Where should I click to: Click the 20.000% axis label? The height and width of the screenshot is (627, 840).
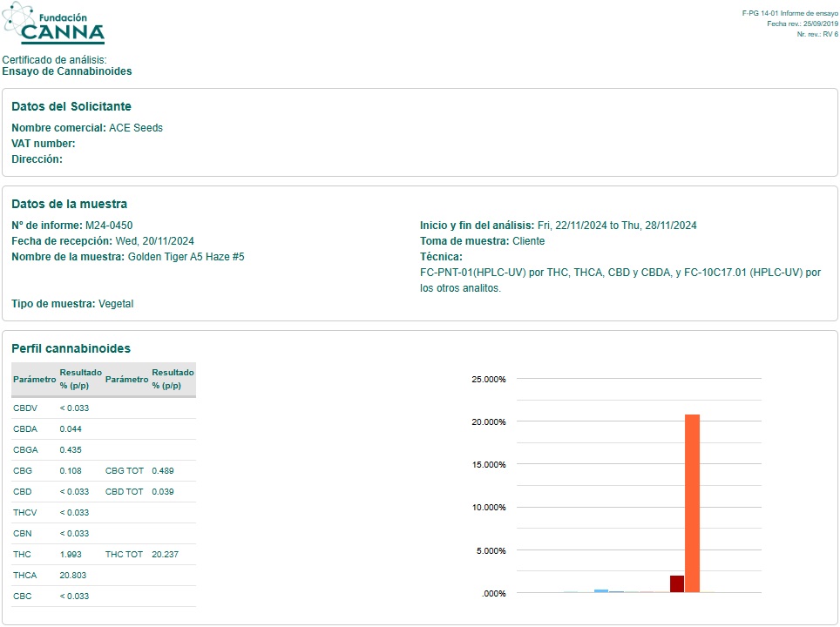point(489,422)
